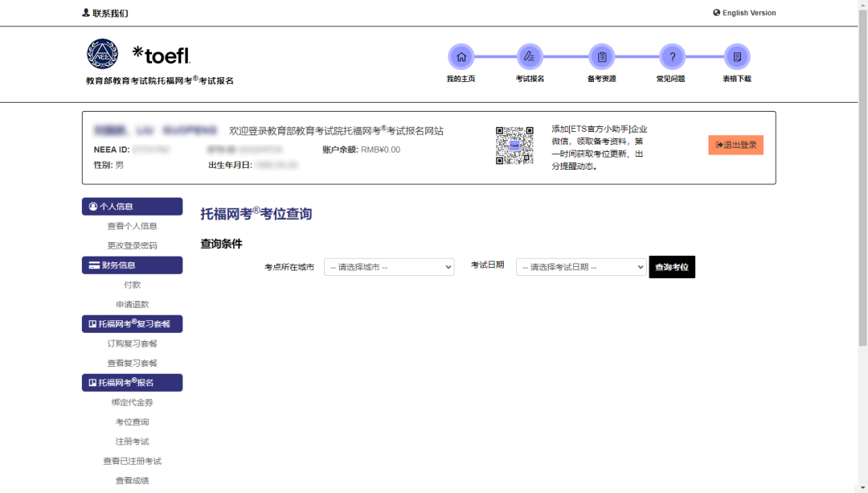
Task: Select 查看个人信息 in the sidebar
Action: tap(133, 226)
